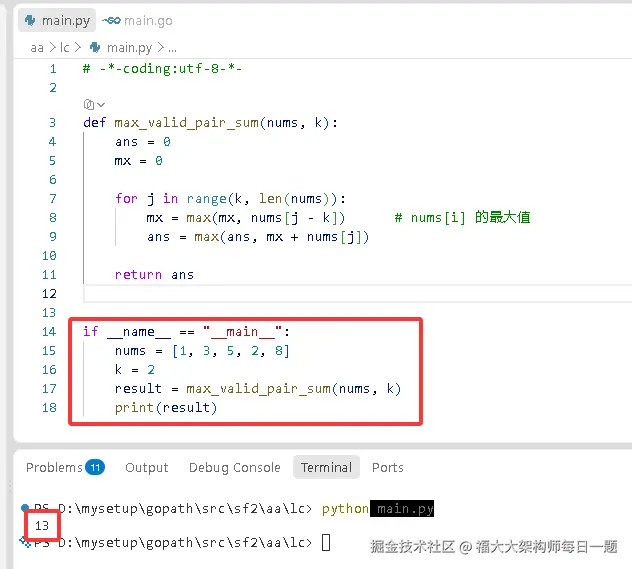Viewport: 632px width, 569px height.
Task: Open main.py breadcrumb item
Action: tap(129, 48)
